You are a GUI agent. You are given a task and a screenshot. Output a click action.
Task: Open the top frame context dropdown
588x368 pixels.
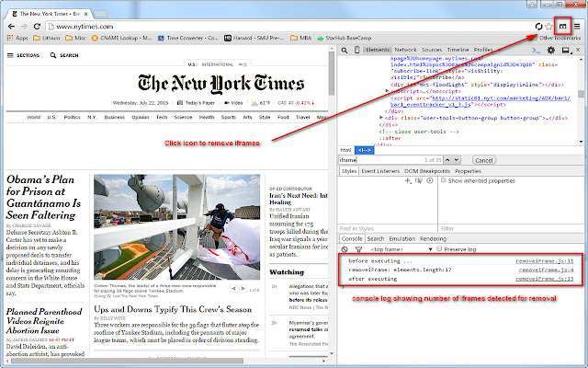(401, 249)
